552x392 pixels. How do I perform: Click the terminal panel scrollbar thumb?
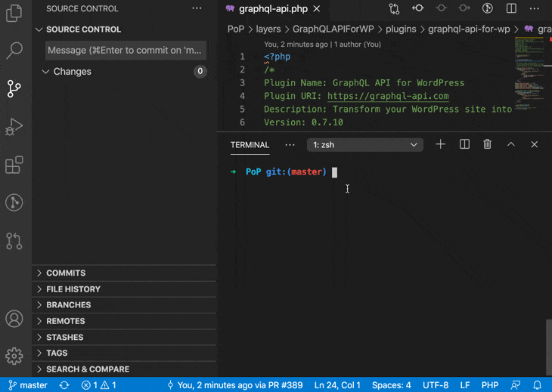tap(549, 347)
